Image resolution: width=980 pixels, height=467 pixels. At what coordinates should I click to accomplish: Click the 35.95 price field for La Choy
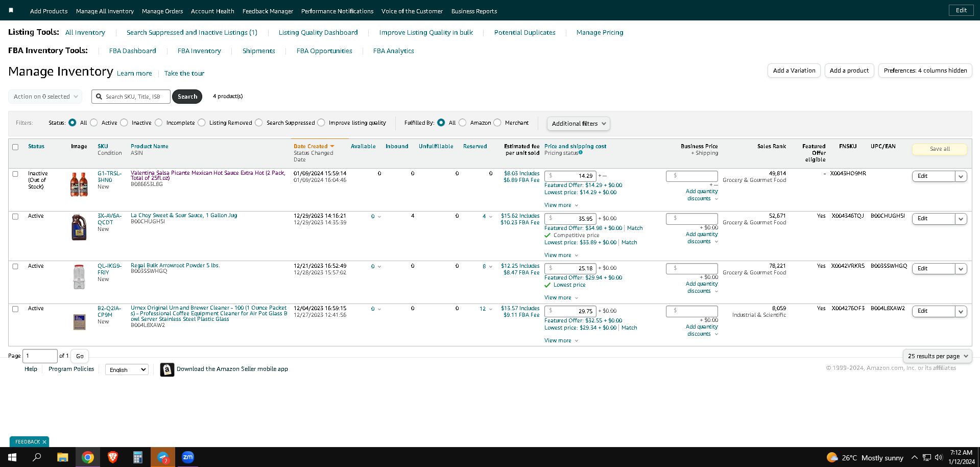570,219
